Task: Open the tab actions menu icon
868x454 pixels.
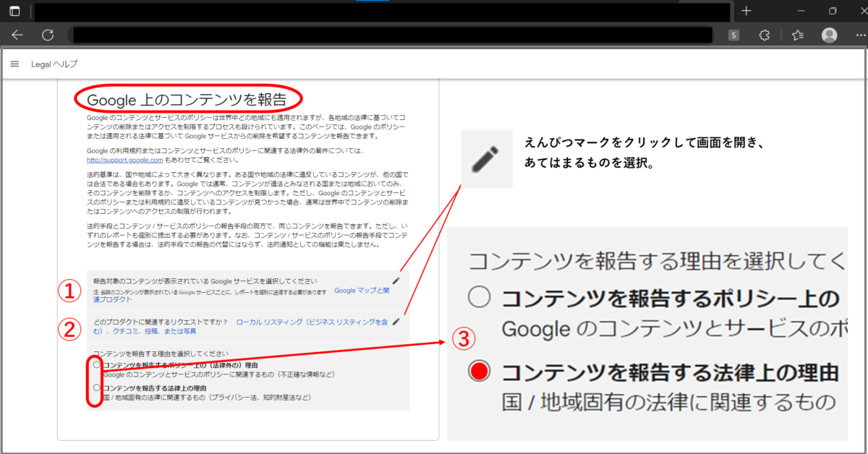Action: (14, 12)
